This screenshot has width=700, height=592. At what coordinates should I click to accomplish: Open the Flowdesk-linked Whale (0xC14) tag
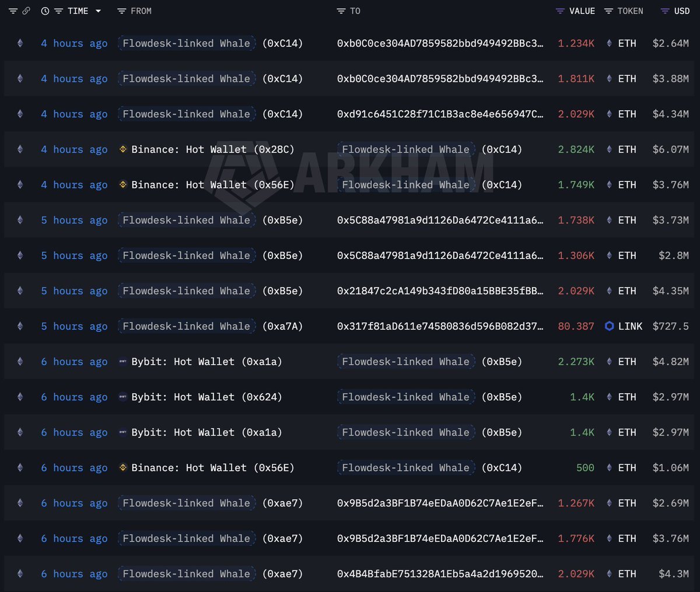[x=186, y=43]
